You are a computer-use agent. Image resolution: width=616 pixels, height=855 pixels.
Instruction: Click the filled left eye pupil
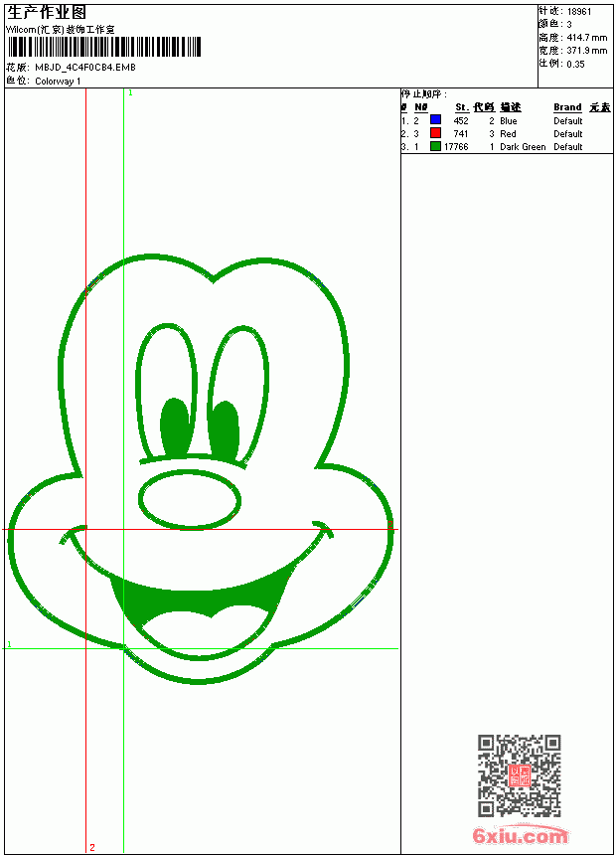point(175,428)
